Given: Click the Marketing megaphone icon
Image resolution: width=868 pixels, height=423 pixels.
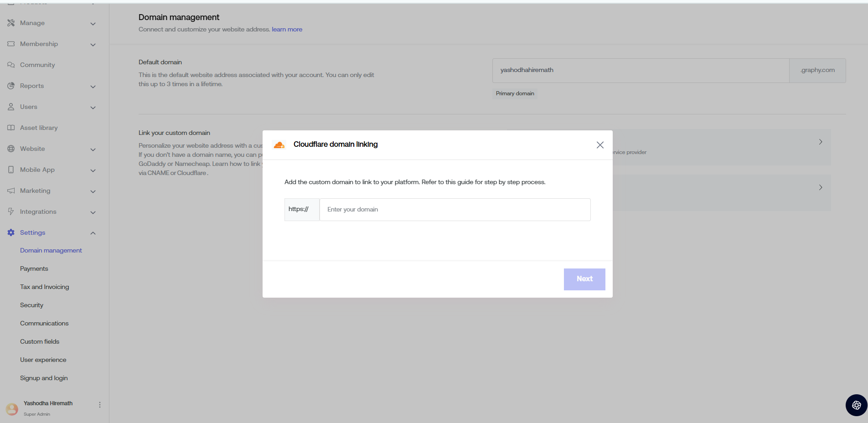Looking at the screenshot, I should pos(11,191).
